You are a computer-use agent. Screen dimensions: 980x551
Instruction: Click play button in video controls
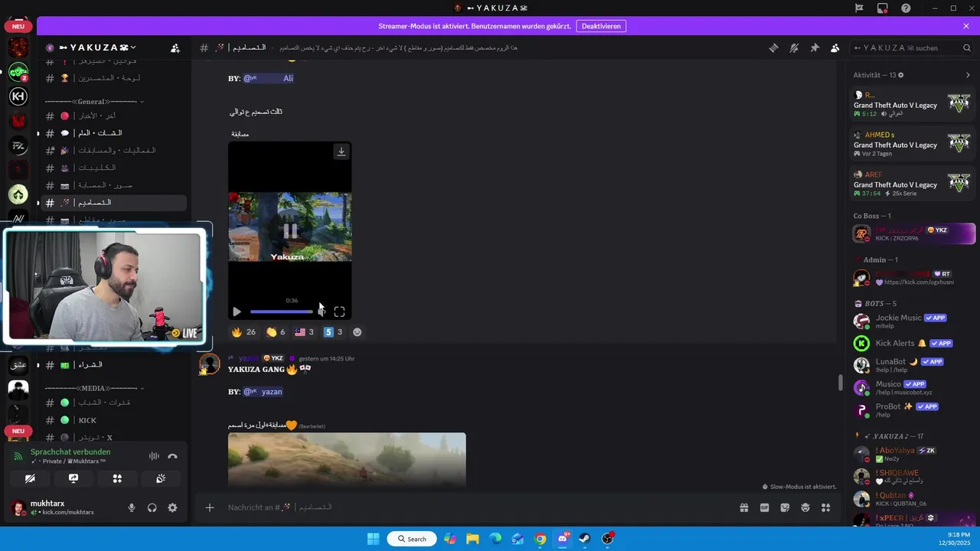pyautogui.click(x=237, y=311)
